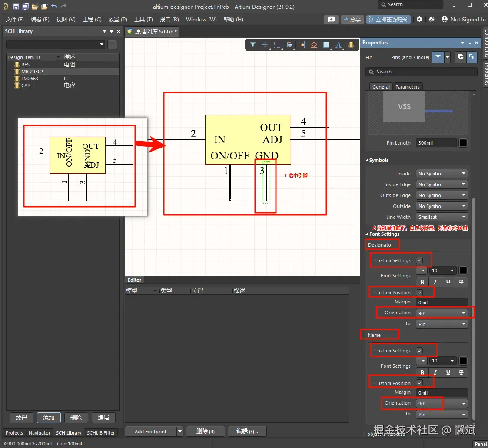Open the Designator To Pin dropdown
The width and height of the screenshot is (488, 448).
[x=442, y=324]
